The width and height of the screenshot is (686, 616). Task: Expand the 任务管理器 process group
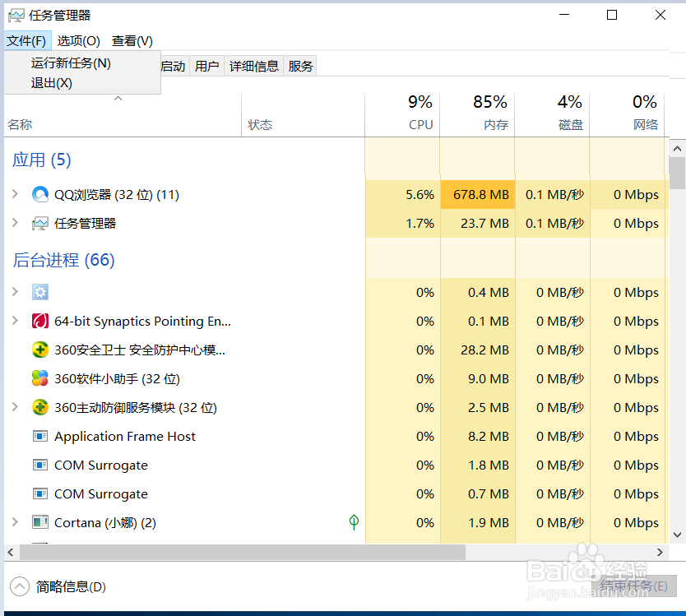(16, 223)
